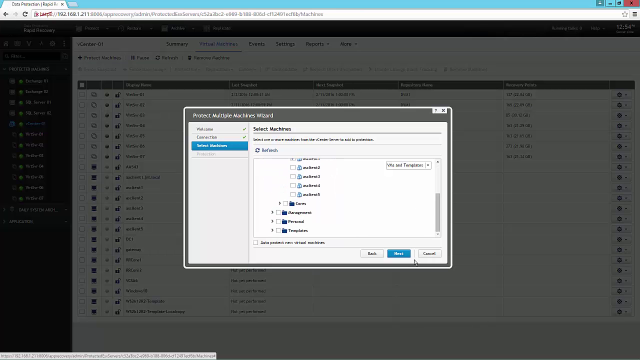Click the scroll up arrow in tree
The image size is (640, 360).
pos(438,162)
